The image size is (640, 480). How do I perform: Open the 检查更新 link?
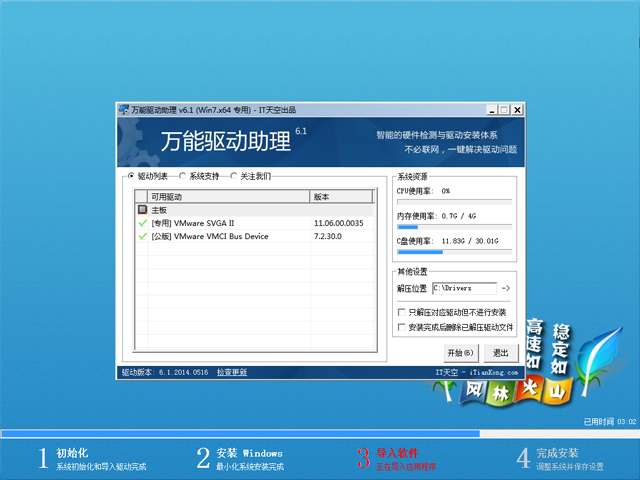tap(231, 372)
